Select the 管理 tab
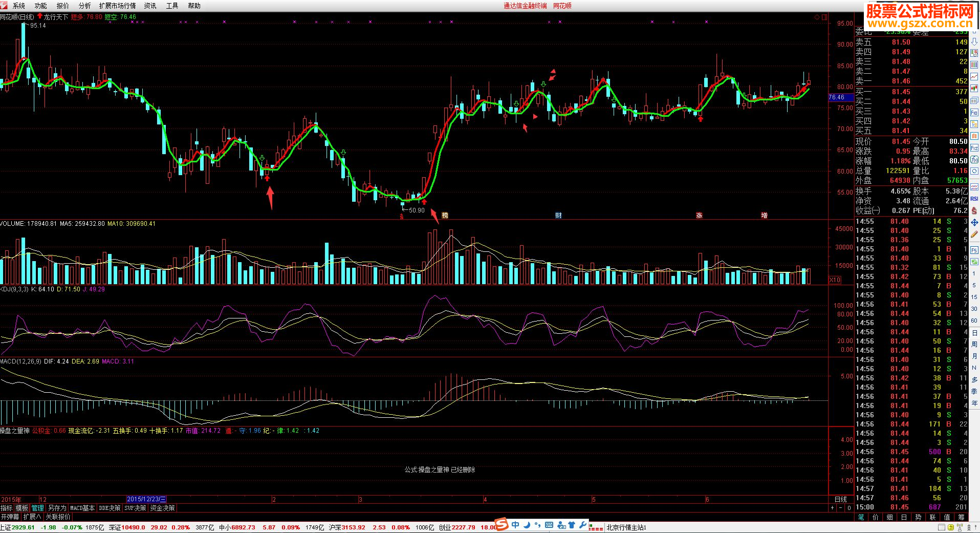Screen dimensions: 980x533 38,508
